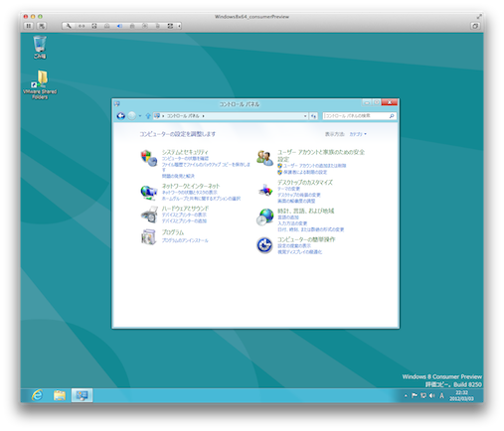This screenshot has height=431, width=504.
Task: Click the homegroup and sharing options link
Action: (201, 199)
